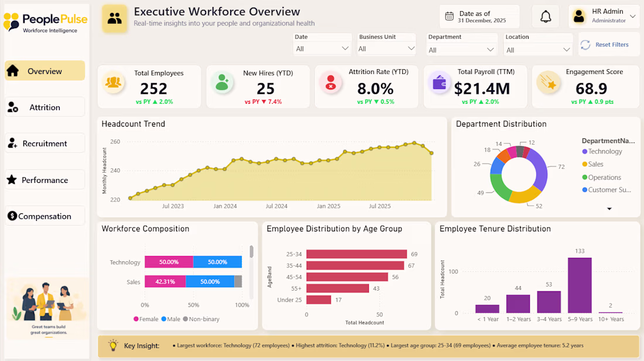Click the Sales 52 donut segment

point(525,195)
